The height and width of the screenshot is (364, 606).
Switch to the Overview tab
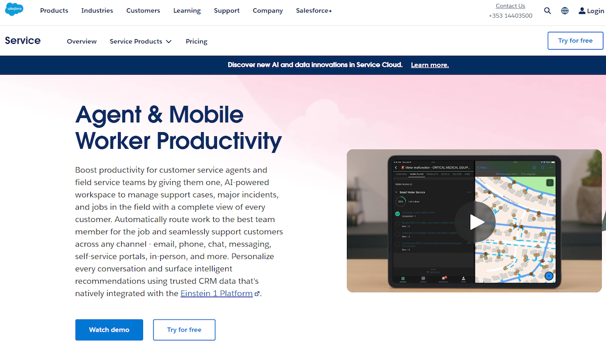point(81,41)
